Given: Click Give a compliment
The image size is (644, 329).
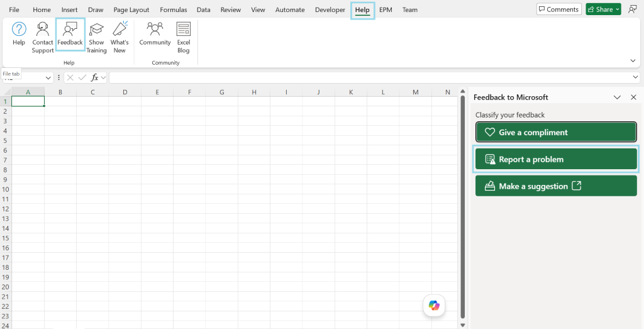Looking at the screenshot, I should coord(556,132).
